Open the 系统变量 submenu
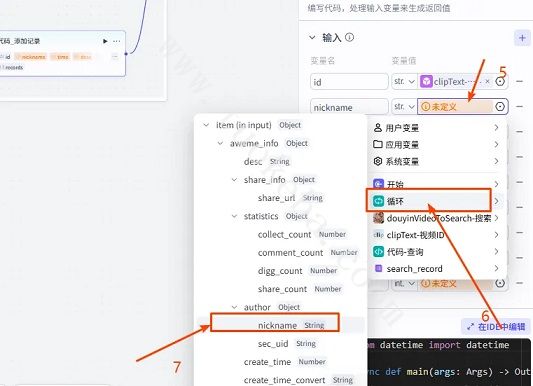 (437, 161)
